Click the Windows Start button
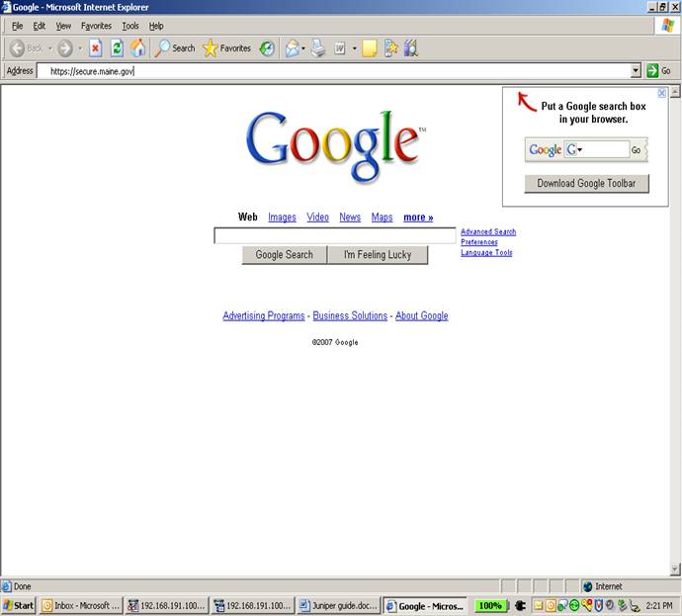The height and width of the screenshot is (616, 682). tap(18, 605)
